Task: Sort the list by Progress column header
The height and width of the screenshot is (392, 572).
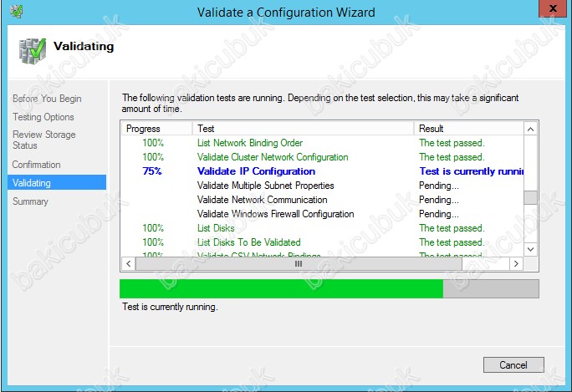Action: (156, 129)
